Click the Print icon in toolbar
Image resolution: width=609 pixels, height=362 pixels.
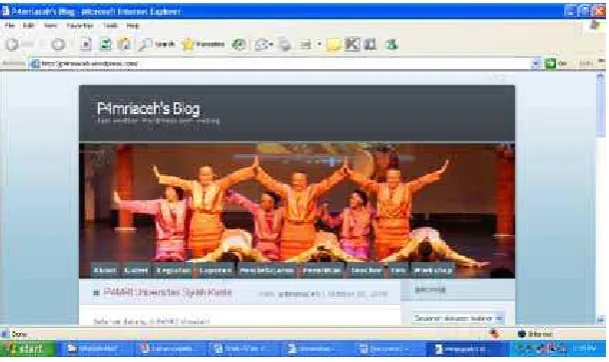[285, 45]
